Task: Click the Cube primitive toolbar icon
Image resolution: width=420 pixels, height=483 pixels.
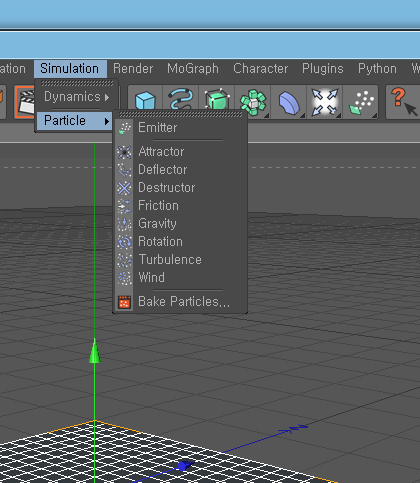Action: (x=145, y=100)
